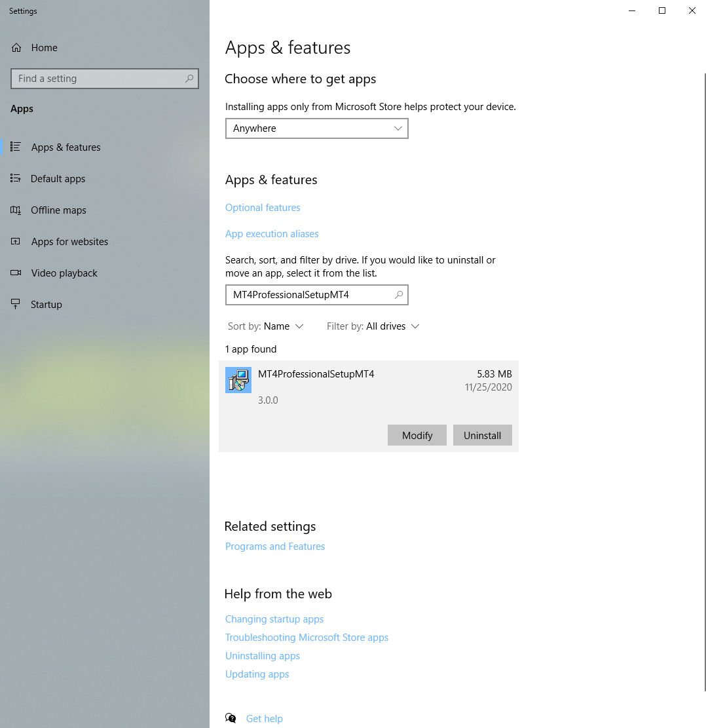Open Video playback settings page
Screen dimensions: 706x728
104,273
